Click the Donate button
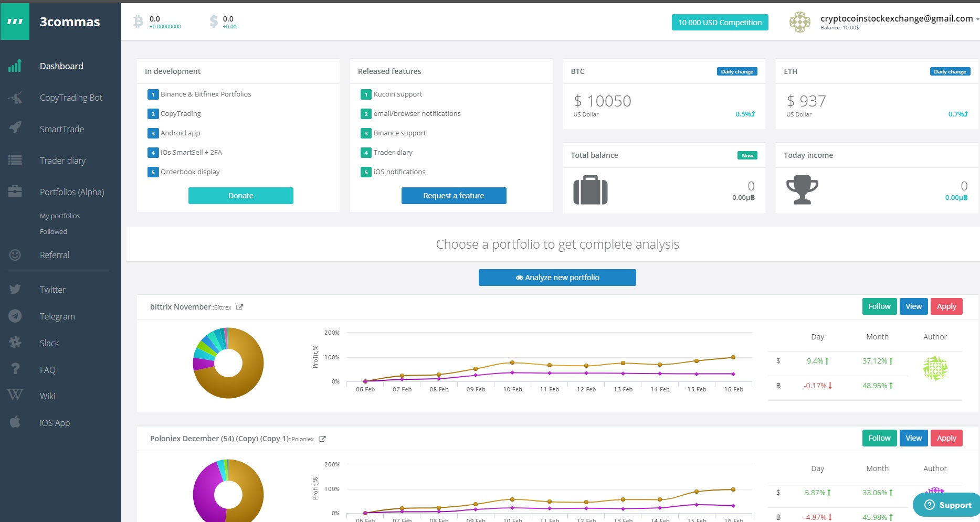 [x=241, y=196]
